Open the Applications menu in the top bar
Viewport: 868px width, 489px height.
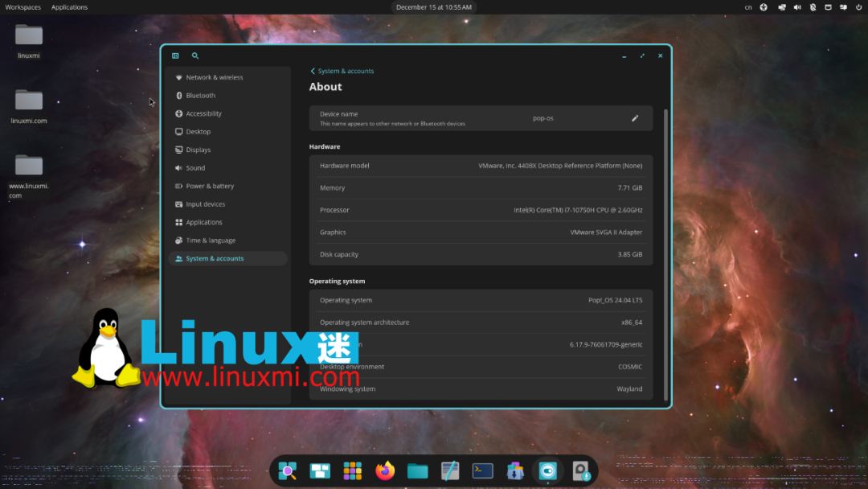click(69, 7)
